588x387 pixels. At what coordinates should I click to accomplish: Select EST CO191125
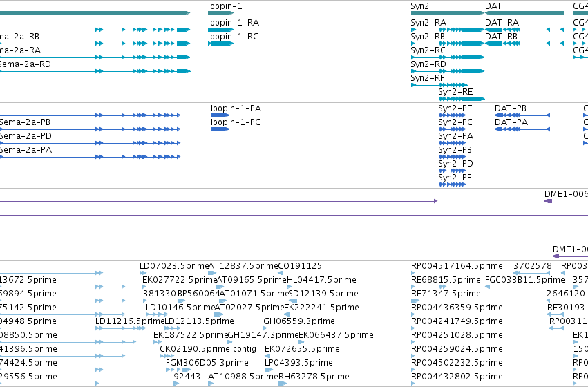click(x=281, y=273)
